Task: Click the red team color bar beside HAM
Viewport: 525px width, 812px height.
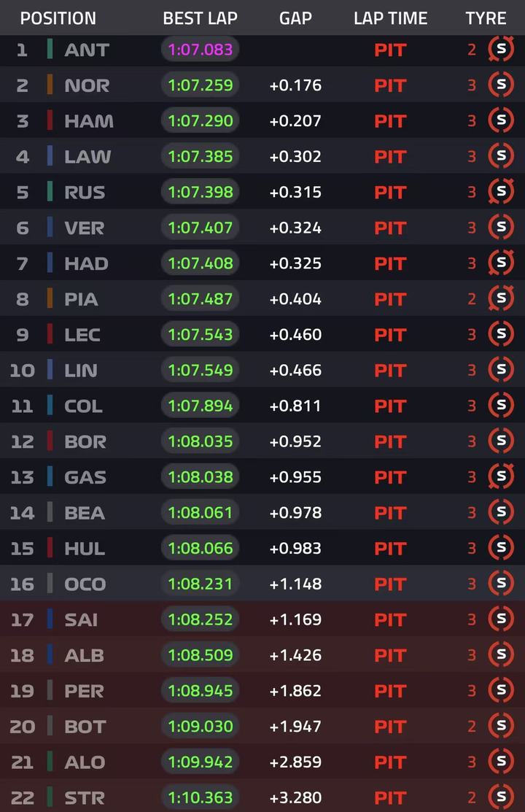Action: click(50, 120)
